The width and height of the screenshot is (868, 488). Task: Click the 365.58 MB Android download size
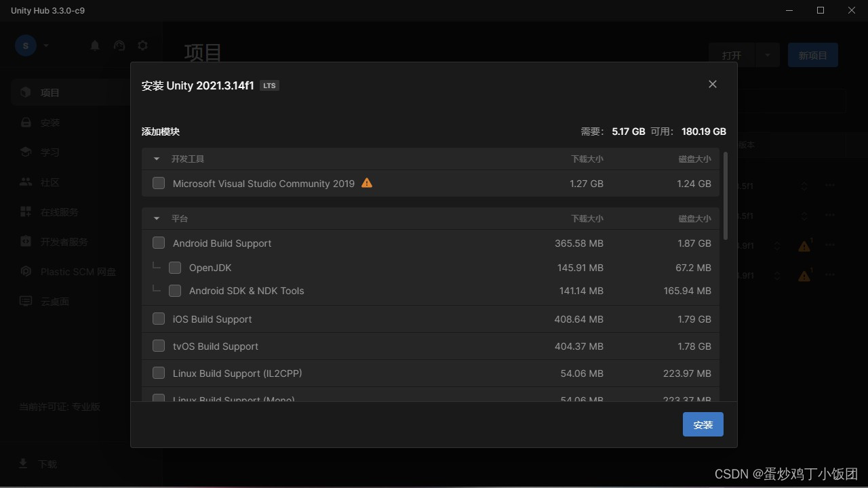click(579, 243)
